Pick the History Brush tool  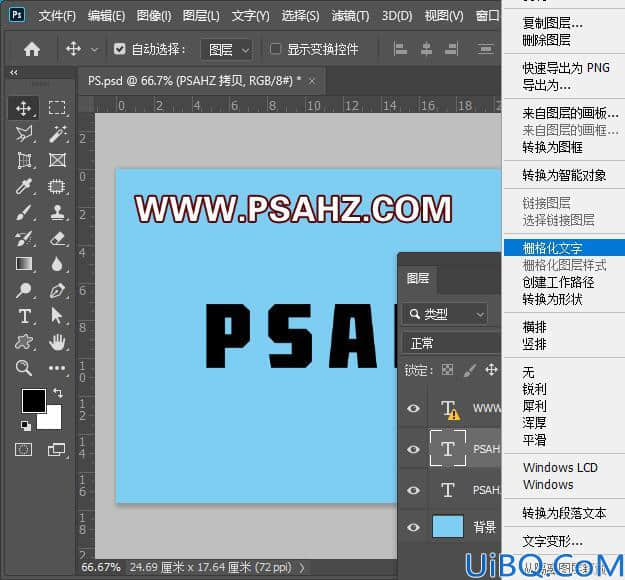click(x=24, y=239)
